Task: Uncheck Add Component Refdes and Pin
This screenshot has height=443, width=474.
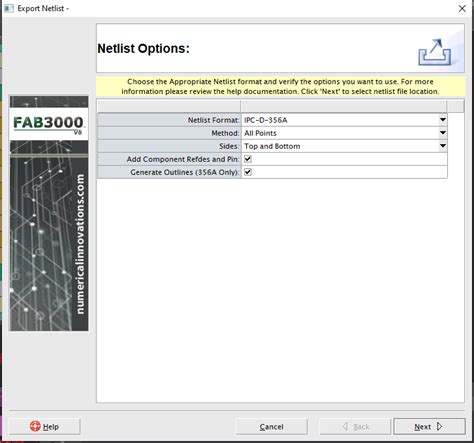Action: (248, 159)
